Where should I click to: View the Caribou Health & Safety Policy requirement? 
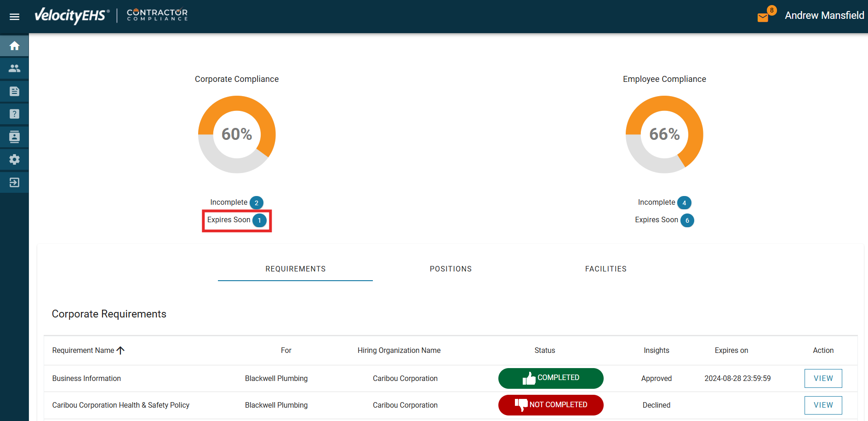(x=823, y=405)
